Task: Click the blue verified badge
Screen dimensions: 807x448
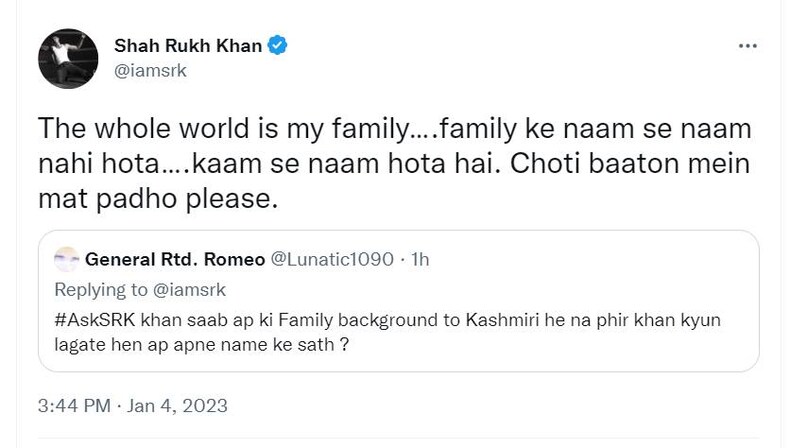Action: [283, 46]
